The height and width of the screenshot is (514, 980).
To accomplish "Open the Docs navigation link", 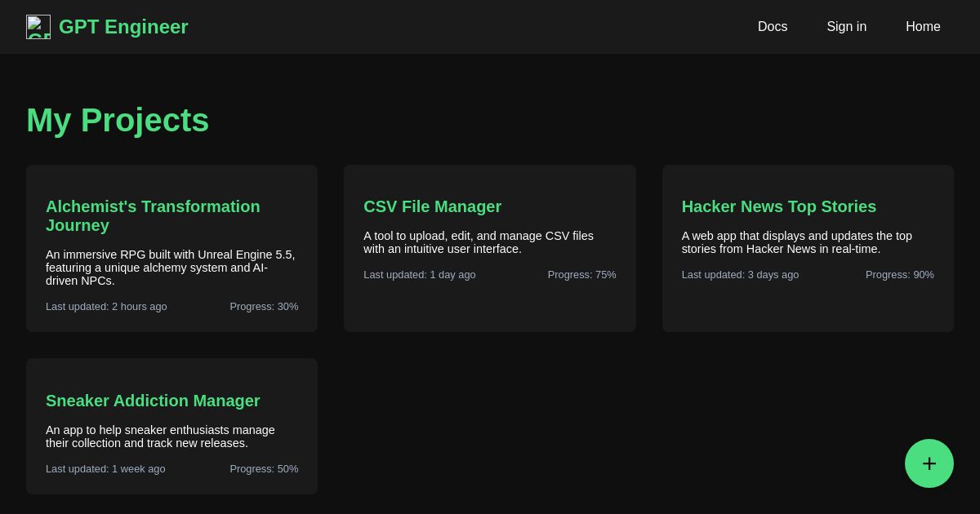I will click(x=772, y=27).
